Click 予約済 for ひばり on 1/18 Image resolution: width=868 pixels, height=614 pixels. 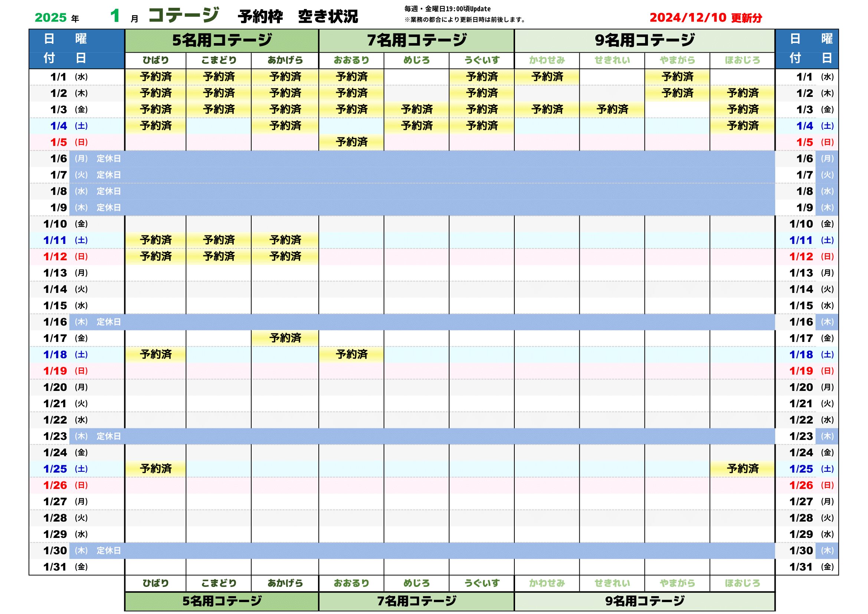point(156,355)
